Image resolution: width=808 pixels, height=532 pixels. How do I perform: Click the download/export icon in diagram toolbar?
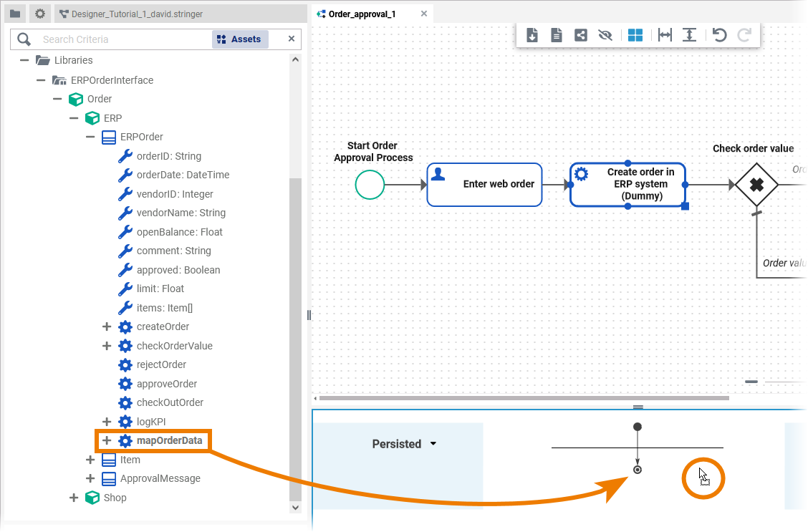[532, 35]
